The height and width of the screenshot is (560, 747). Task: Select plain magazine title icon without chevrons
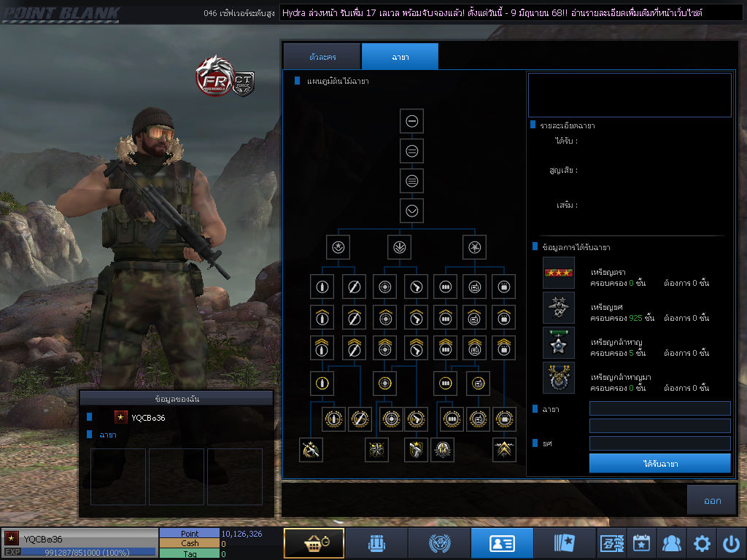click(x=446, y=287)
